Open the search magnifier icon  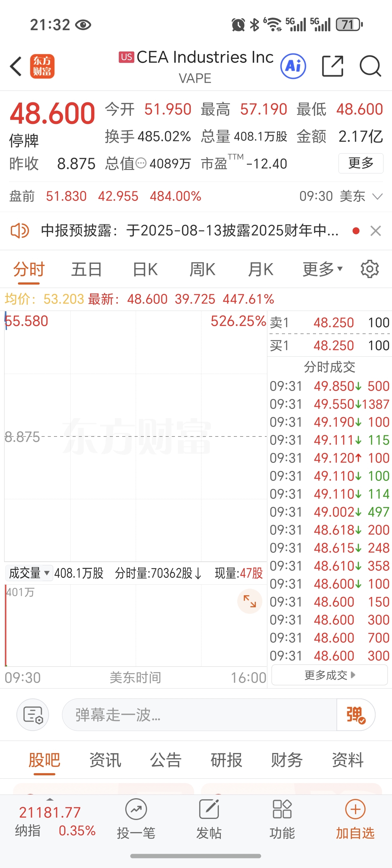coord(370,66)
